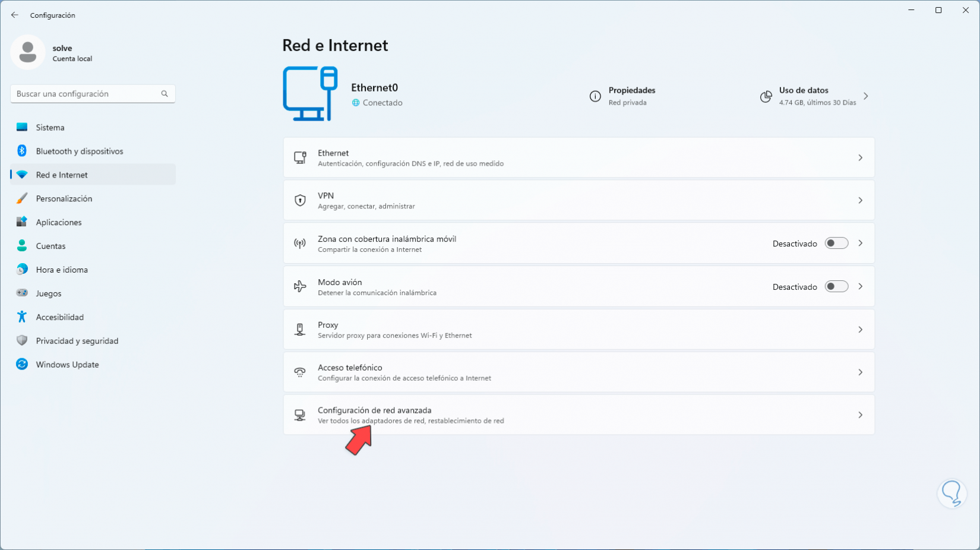Screen dimensions: 980x550
Task: Select Cuentas in the sidebar
Action: 93,246
